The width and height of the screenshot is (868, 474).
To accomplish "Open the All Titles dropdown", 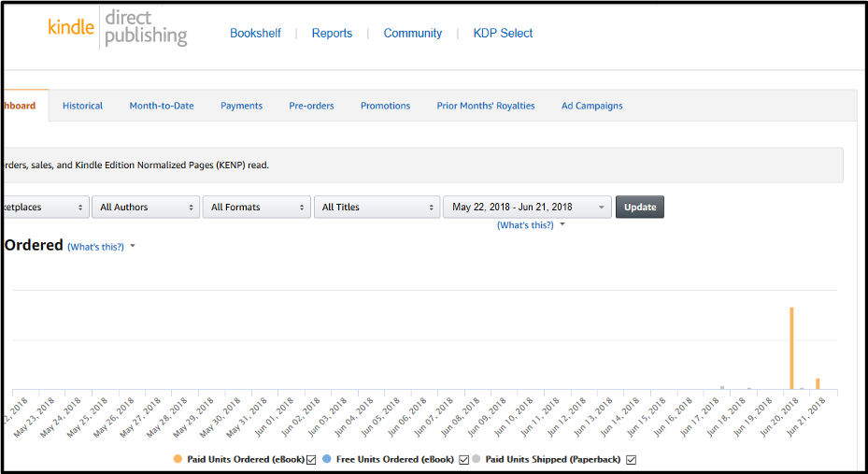I will pyautogui.click(x=377, y=208).
